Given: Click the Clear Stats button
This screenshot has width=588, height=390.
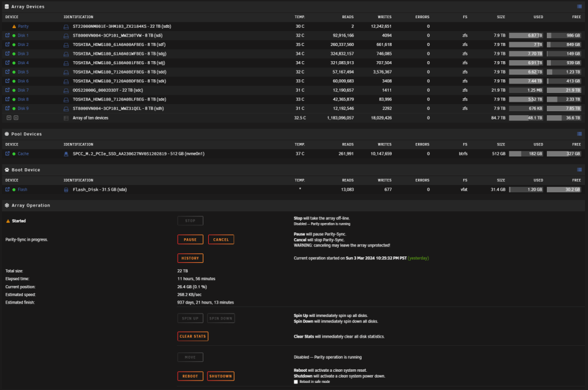Looking at the screenshot, I should (x=193, y=336).
